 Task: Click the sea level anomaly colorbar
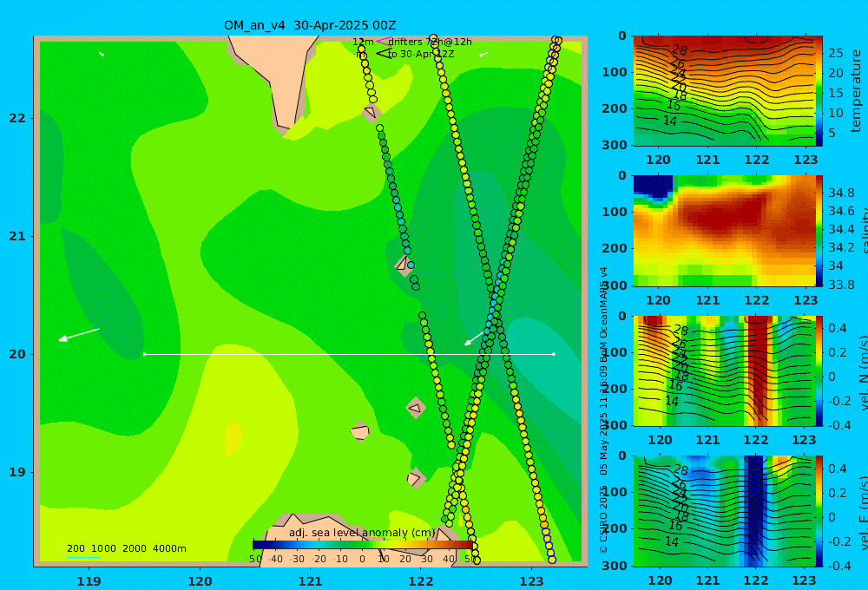click(363, 545)
